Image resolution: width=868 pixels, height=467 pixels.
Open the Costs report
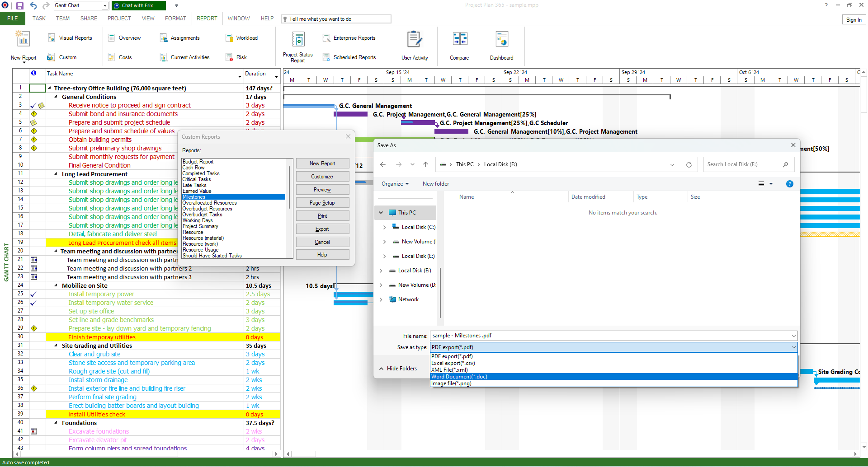click(x=119, y=57)
